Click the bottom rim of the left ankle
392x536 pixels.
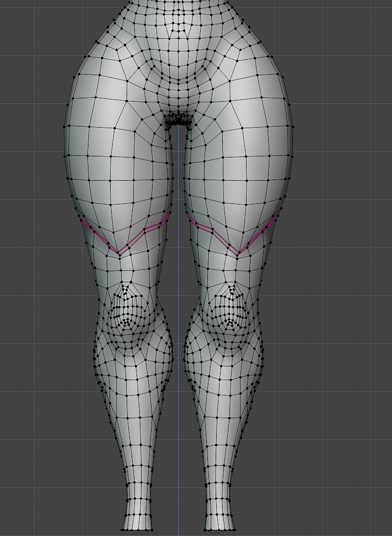tap(137, 529)
